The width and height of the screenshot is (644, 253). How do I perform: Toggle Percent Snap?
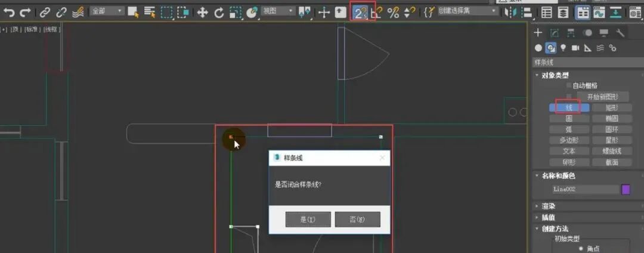393,13
